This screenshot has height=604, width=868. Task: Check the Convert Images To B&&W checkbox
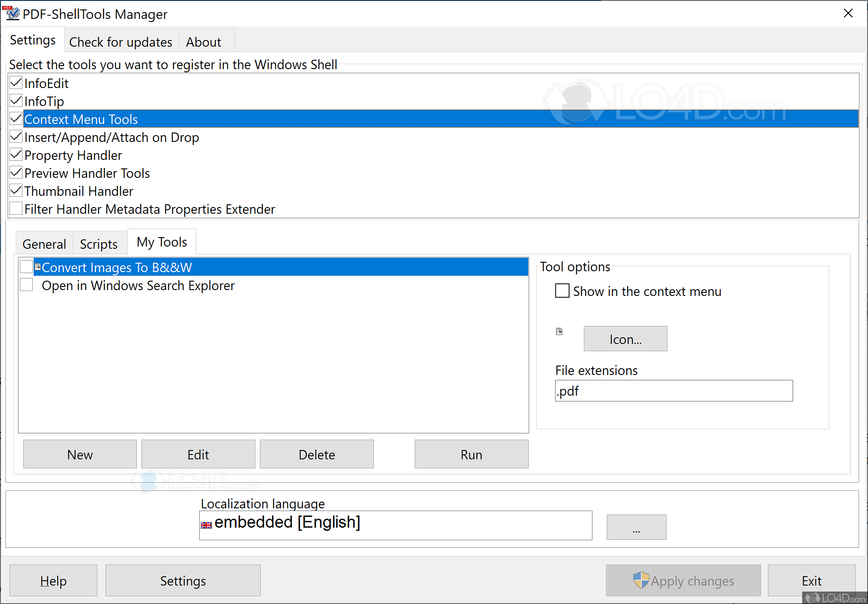click(26, 266)
